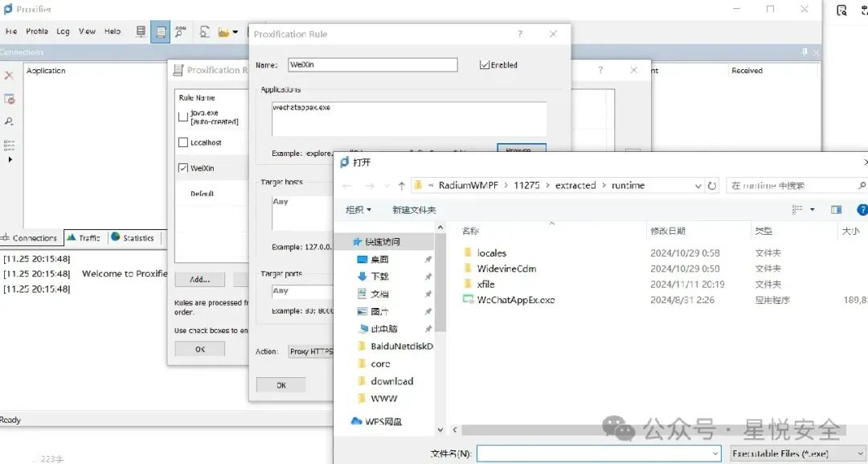Open the View menu

click(87, 31)
